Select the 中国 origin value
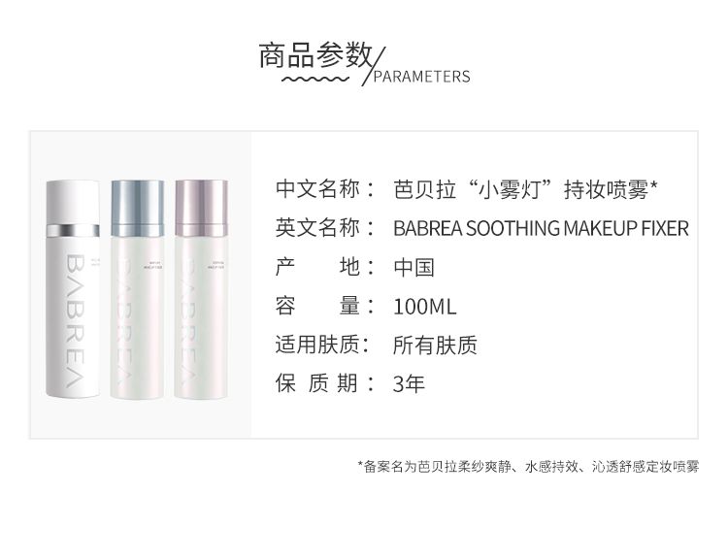 pos(414,268)
